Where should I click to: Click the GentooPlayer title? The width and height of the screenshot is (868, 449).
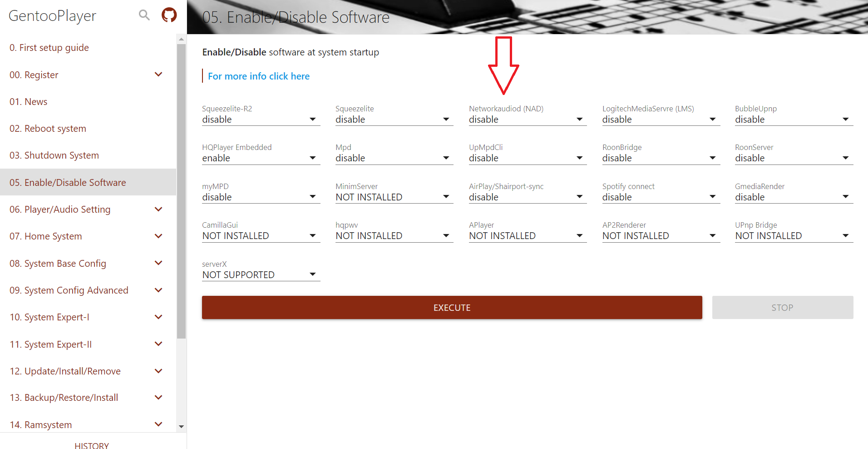[52, 16]
